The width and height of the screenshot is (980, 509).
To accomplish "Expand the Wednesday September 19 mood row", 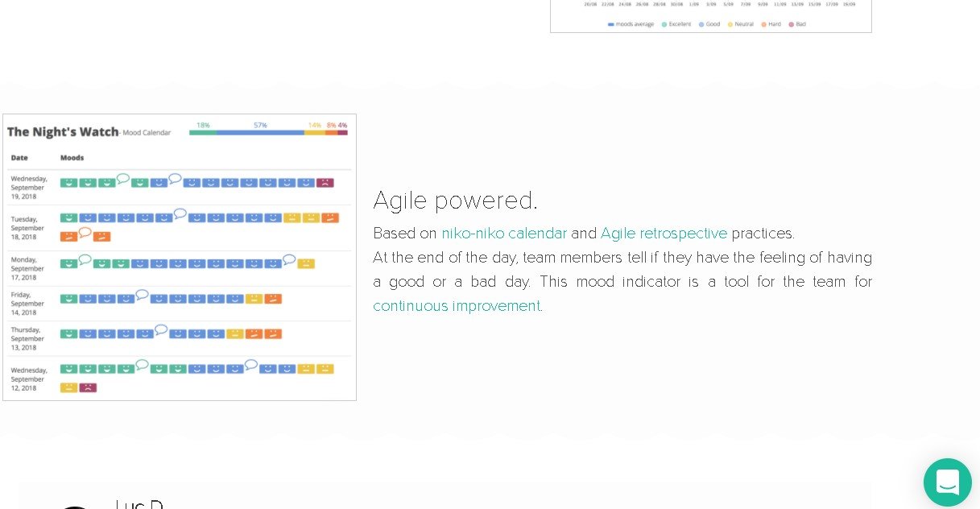I will point(28,188).
